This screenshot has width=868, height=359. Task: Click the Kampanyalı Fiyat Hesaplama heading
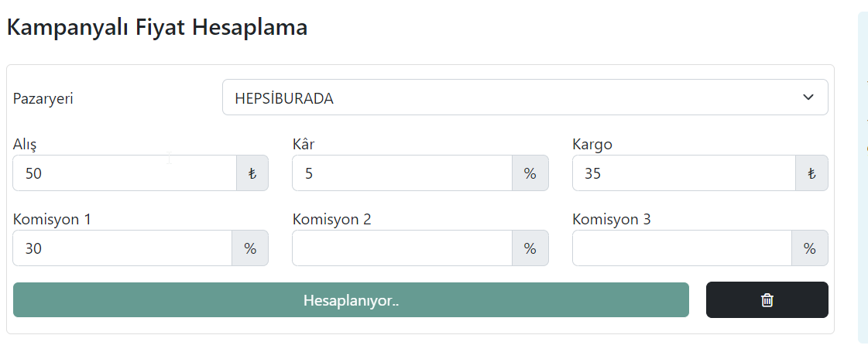157,27
